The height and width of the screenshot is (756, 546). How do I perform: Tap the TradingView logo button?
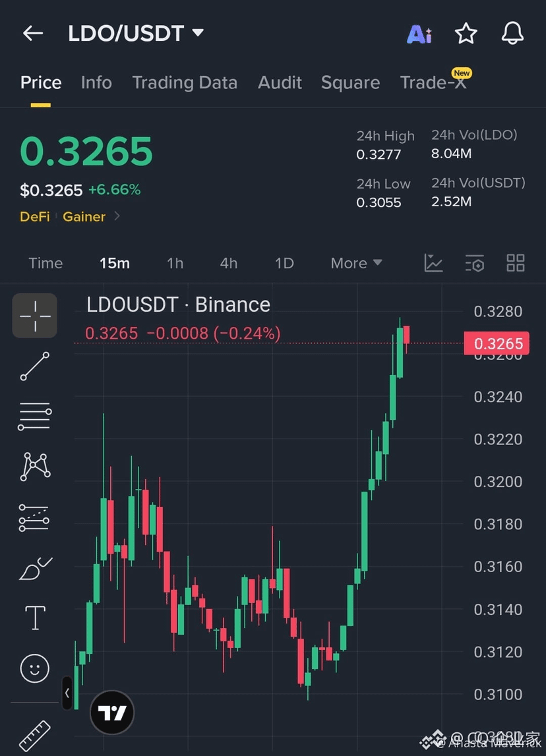[x=112, y=712]
